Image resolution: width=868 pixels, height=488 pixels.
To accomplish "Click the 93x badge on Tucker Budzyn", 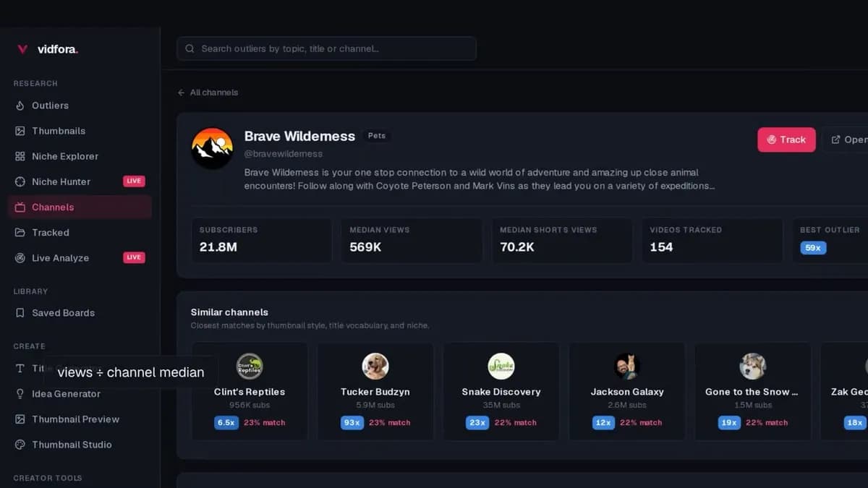I will tap(352, 422).
